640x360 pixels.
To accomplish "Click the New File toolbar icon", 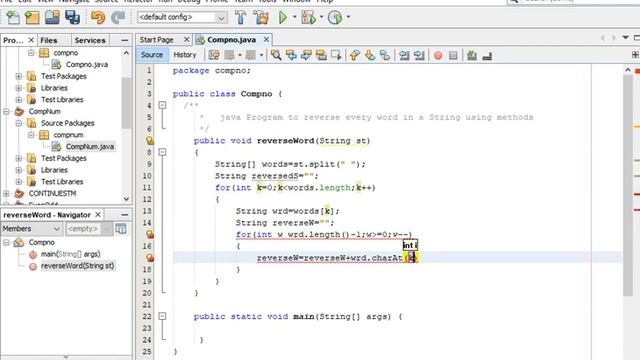I will [x=13, y=17].
